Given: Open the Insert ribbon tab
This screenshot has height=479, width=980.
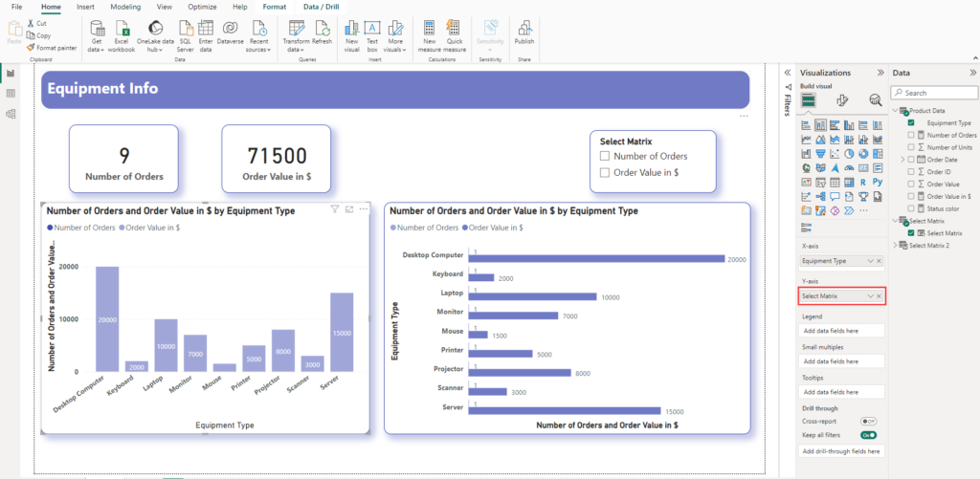Looking at the screenshot, I should point(84,7).
